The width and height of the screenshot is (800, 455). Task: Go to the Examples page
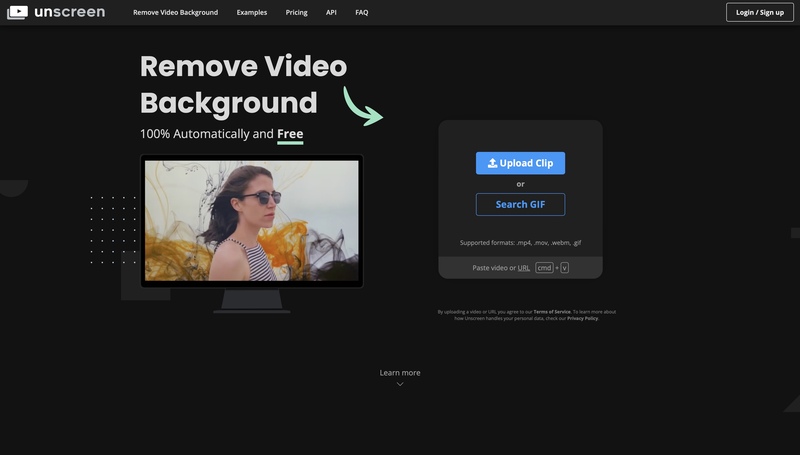(252, 12)
